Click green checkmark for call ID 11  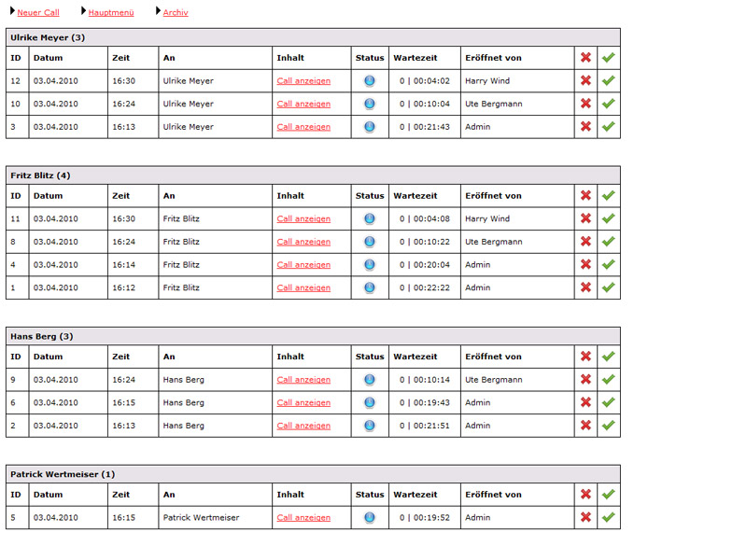point(609,218)
